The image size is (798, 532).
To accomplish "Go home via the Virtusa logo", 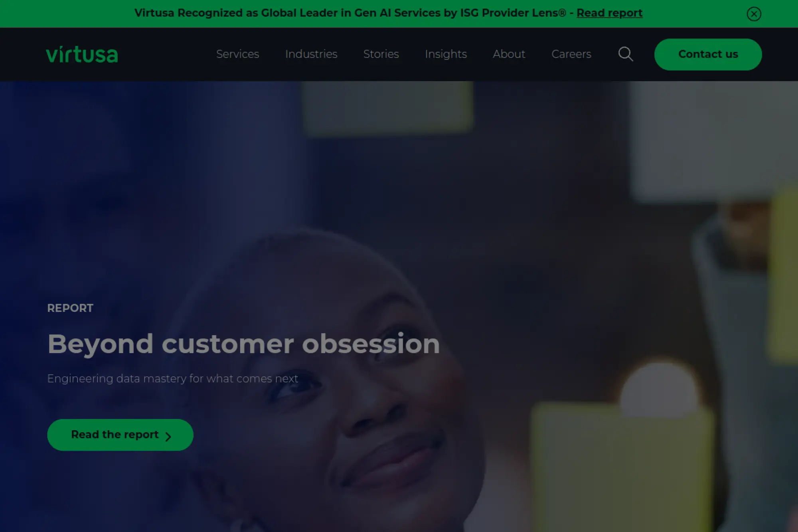I will [82, 55].
